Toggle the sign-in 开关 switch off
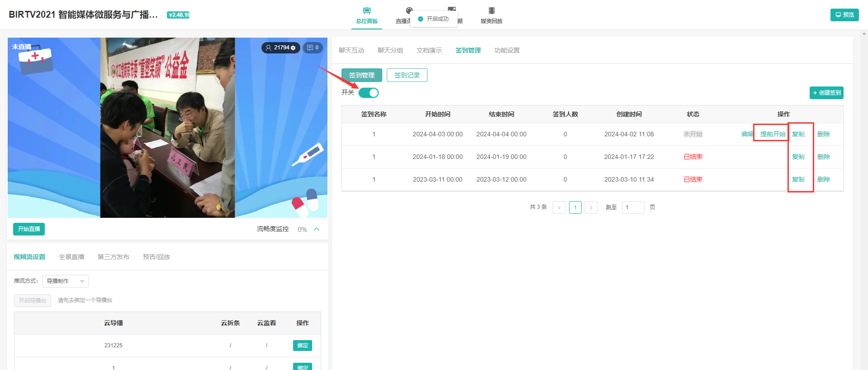The height and width of the screenshot is (370, 868). click(369, 93)
